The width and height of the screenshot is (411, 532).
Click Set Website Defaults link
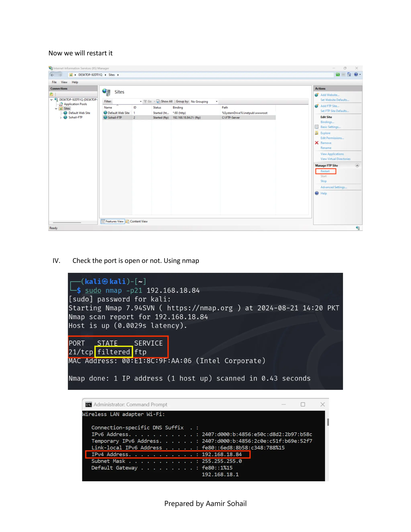click(x=335, y=100)
